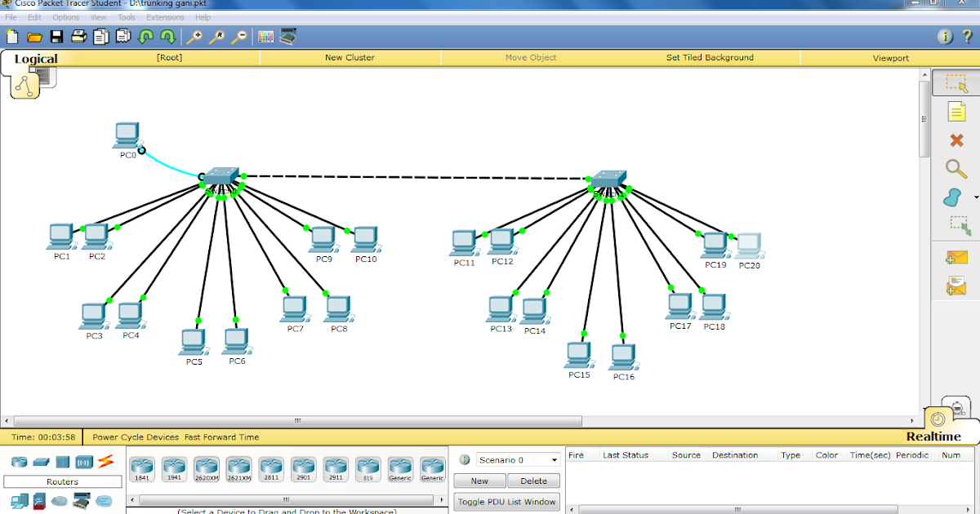
Task: Click Toggle PDU List Window
Action: (506, 502)
